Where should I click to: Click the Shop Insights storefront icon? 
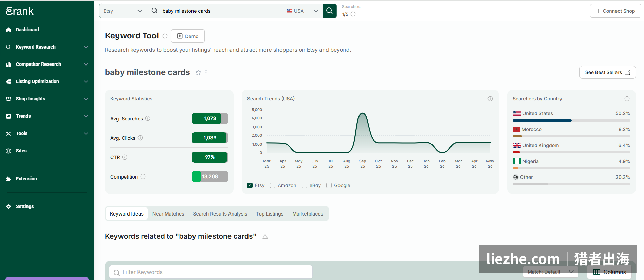click(x=8, y=99)
